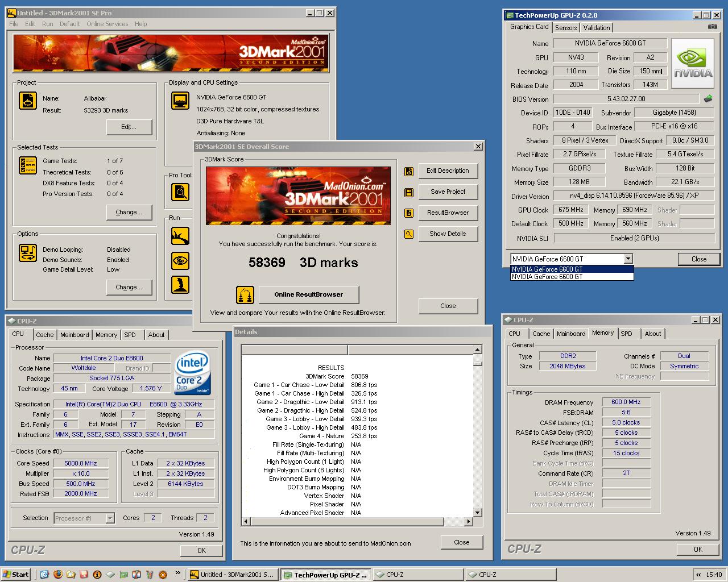Open the Windows Start menu

click(16, 575)
